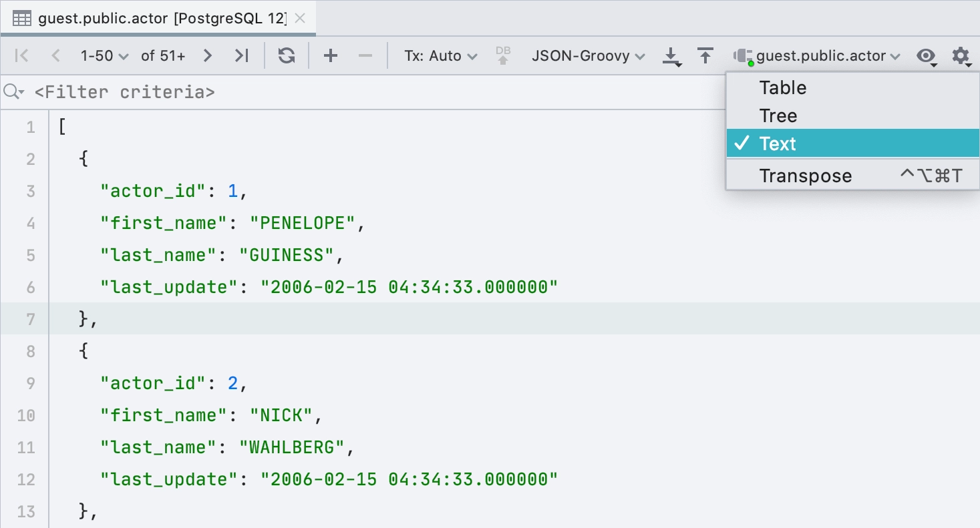Screen dimensions: 980x528
Task: Click line number 7 in the gutter
Action: coord(31,319)
